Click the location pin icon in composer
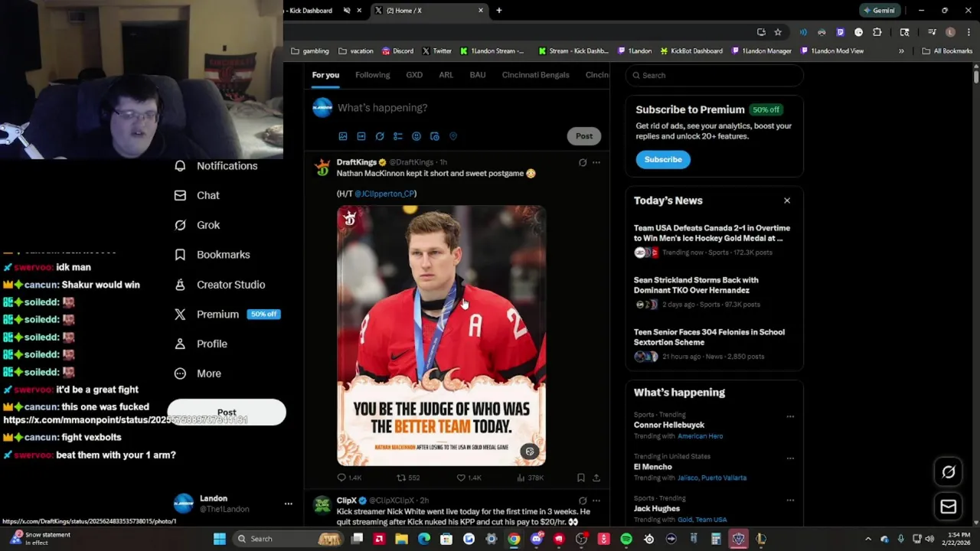This screenshot has height=551, width=980. (453, 136)
